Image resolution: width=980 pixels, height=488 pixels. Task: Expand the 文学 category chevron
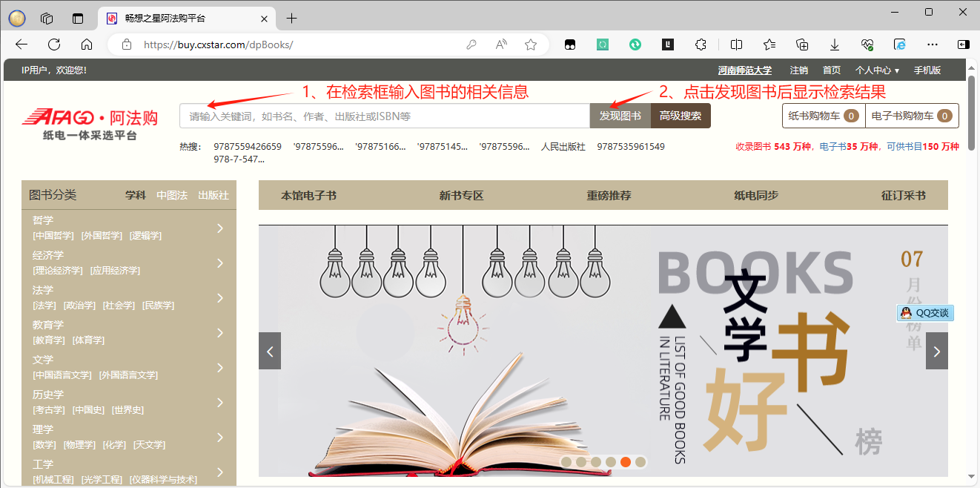click(220, 368)
